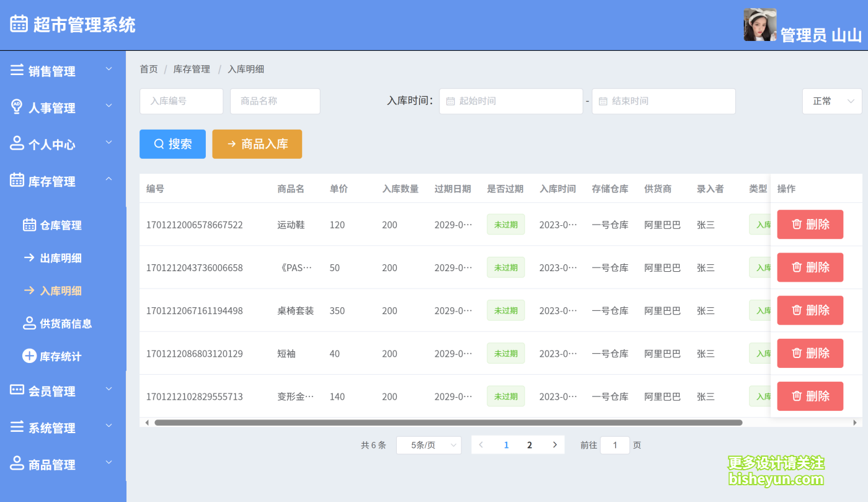Click the admin avatar picture
This screenshot has height=502, width=868.
tap(760, 25)
